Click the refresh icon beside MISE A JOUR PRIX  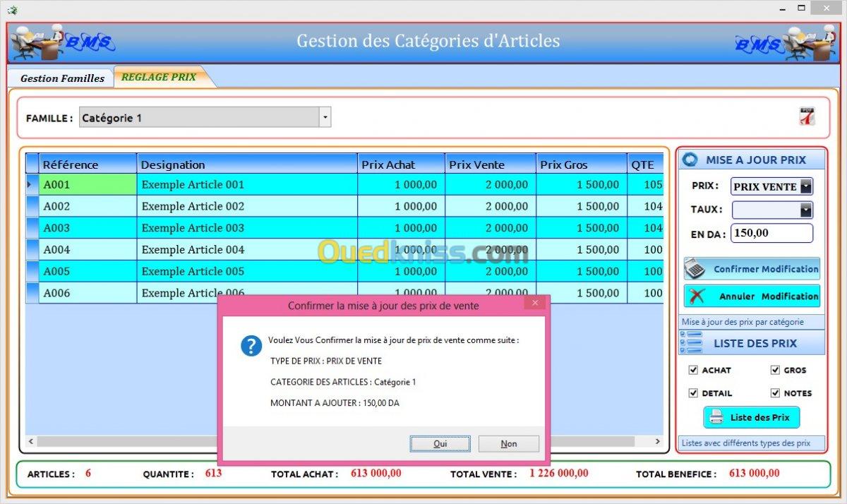click(x=691, y=160)
